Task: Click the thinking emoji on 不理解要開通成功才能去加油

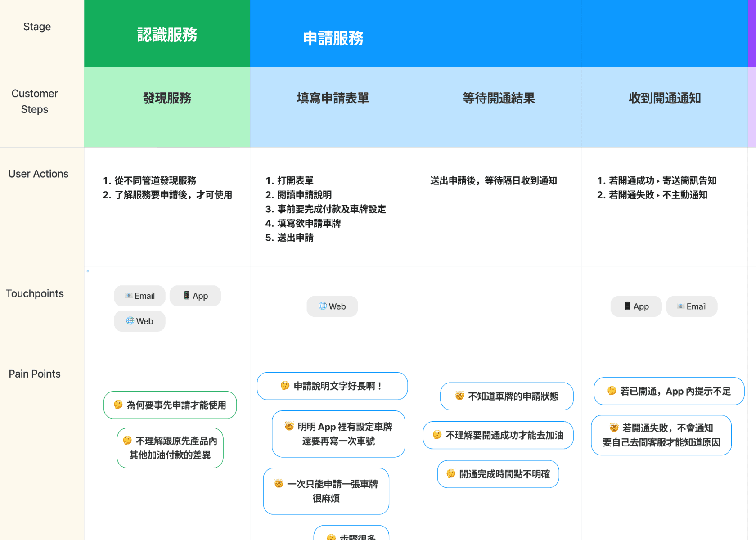Action: [437, 435]
